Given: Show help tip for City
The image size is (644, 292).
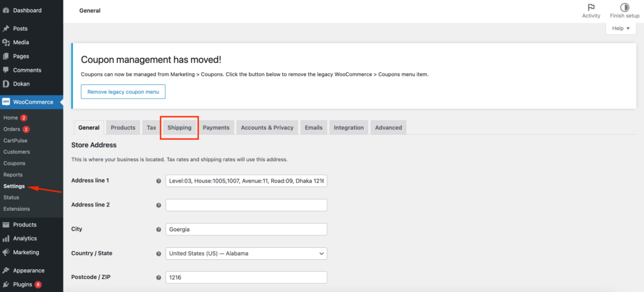Looking at the screenshot, I should point(158,230).
